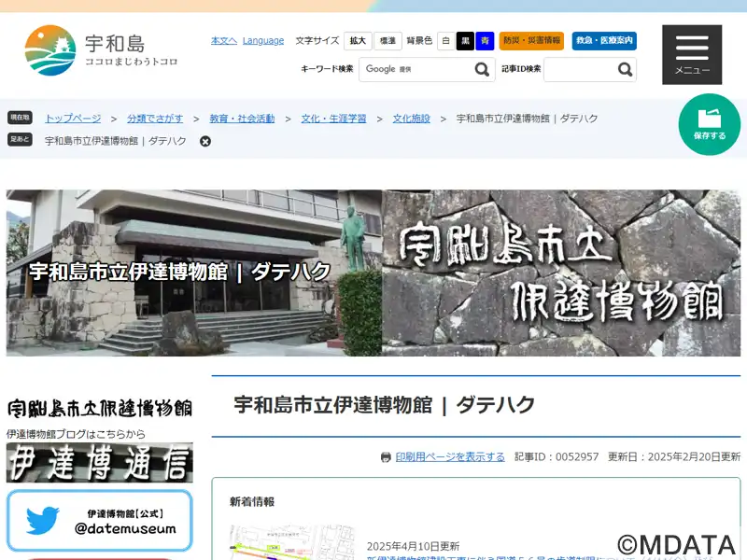
Task: Select the white 白 background color
Action: coord(446,41)
